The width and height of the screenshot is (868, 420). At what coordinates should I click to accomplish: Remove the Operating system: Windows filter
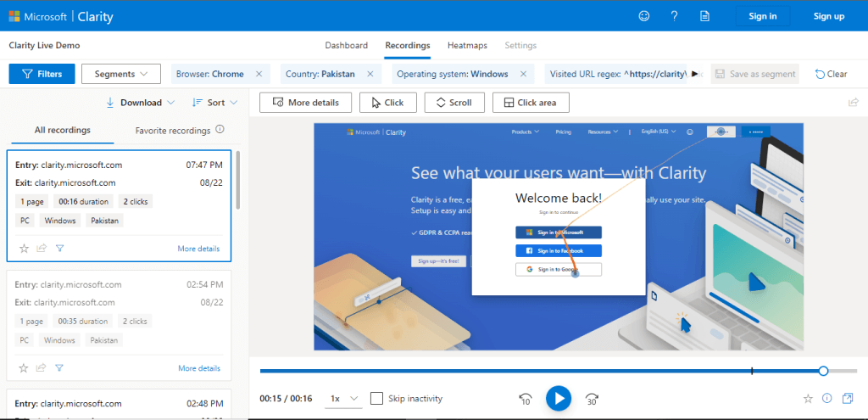523,74
